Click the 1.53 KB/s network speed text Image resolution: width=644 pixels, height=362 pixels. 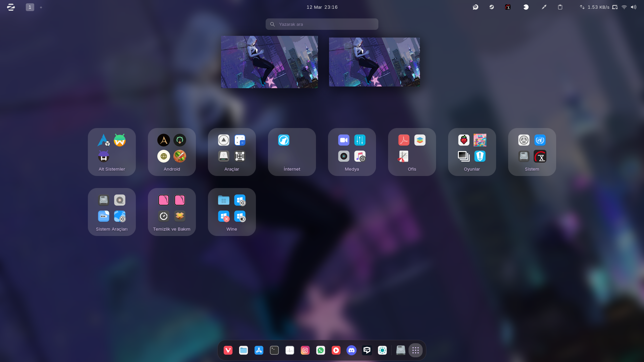tap(598, 7)
